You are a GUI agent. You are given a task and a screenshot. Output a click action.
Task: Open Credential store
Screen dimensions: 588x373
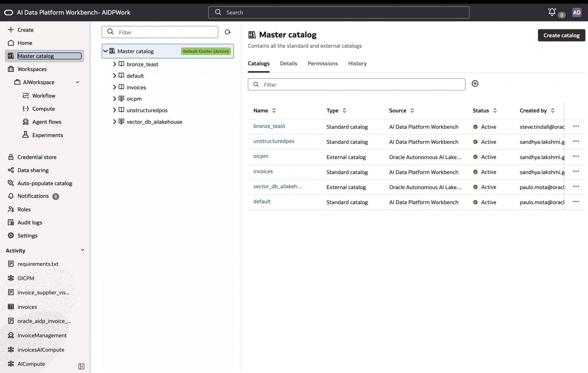click(37, 157)
